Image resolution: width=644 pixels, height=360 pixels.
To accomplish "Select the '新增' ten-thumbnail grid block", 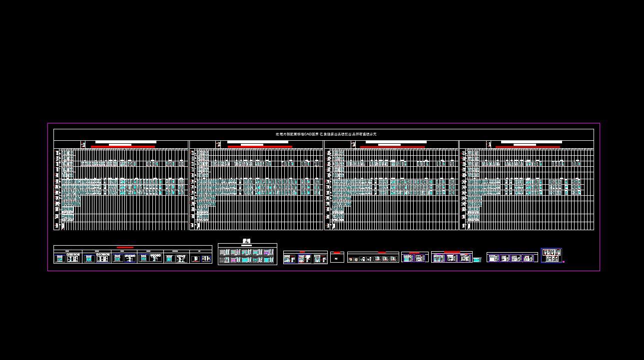I will [247, 254].
